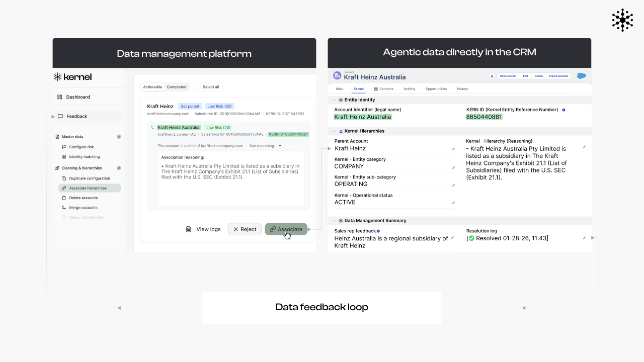
Task: Open Delete accounts in the sidebar
Action: click(79, 198)
